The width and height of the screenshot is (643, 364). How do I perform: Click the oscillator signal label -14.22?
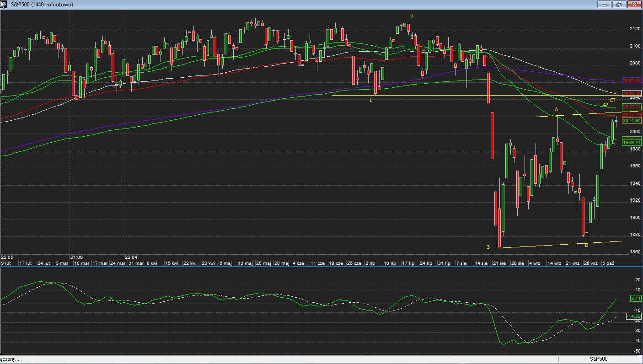633,316
